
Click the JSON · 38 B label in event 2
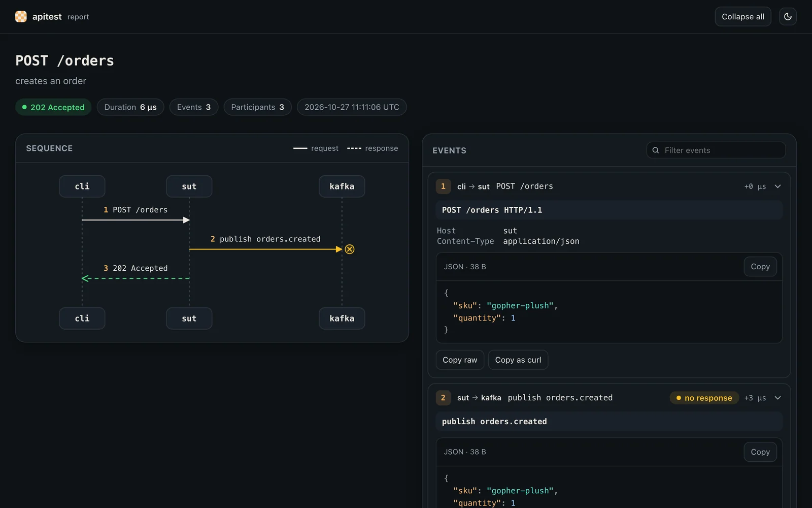(465, 452)
